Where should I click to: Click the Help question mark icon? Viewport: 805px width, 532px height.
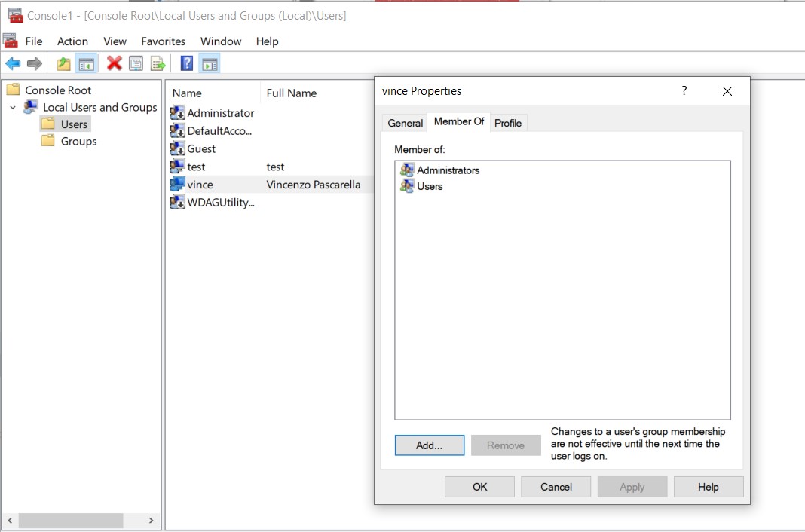click(x=186, y=63)
